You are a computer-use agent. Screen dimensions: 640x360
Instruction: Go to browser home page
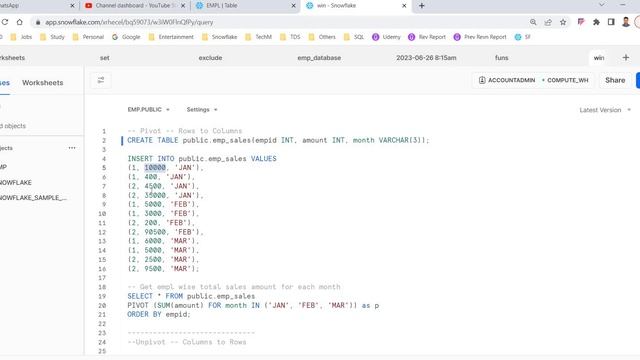[20, 22]
